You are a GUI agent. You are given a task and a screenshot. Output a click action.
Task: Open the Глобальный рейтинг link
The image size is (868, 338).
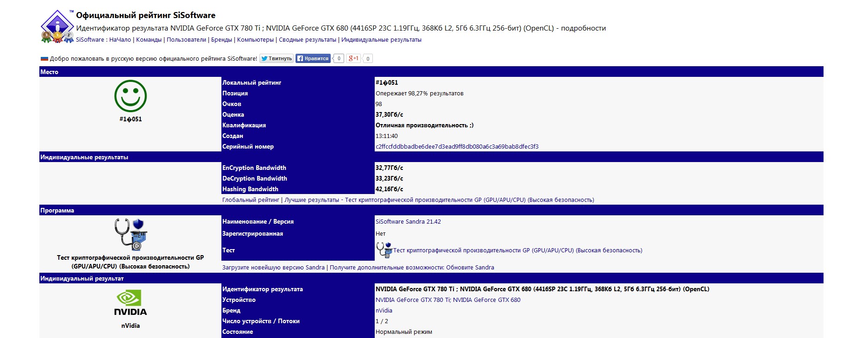click(x=251, y=200)
